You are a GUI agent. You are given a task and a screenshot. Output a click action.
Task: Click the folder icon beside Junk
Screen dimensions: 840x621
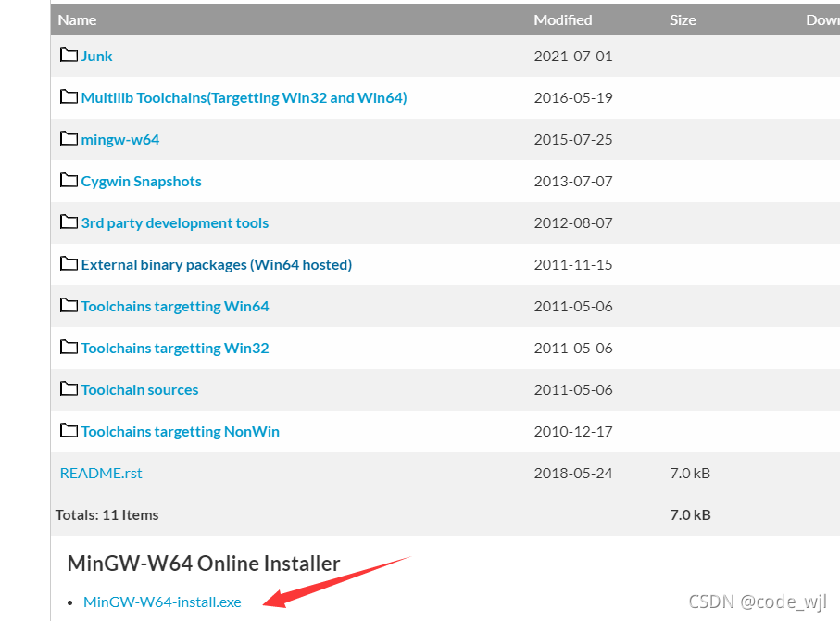tap(69, 55)
